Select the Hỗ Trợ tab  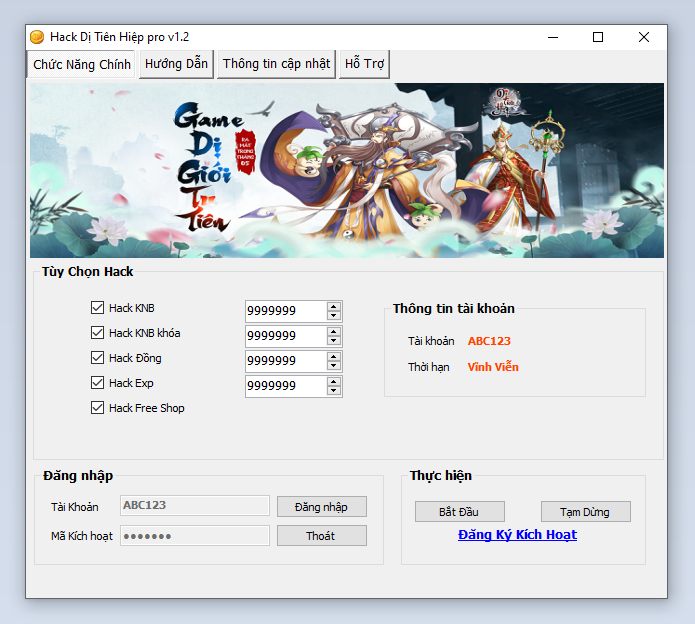pos(364,64)
